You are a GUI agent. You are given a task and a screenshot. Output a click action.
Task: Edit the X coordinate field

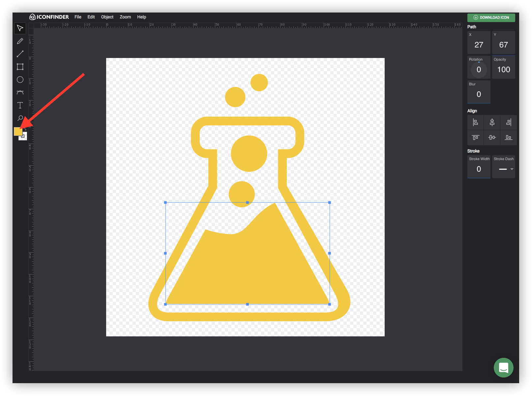[x=479, y=45]
